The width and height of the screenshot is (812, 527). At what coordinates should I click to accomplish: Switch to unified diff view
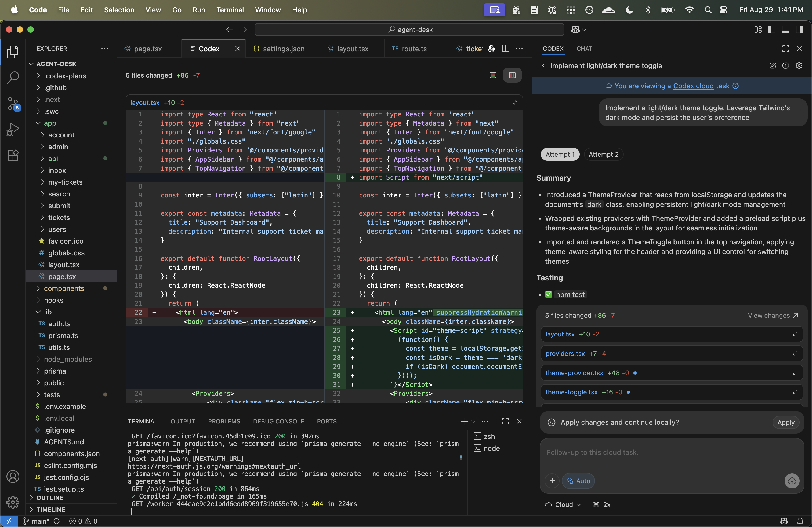[493, 75]
